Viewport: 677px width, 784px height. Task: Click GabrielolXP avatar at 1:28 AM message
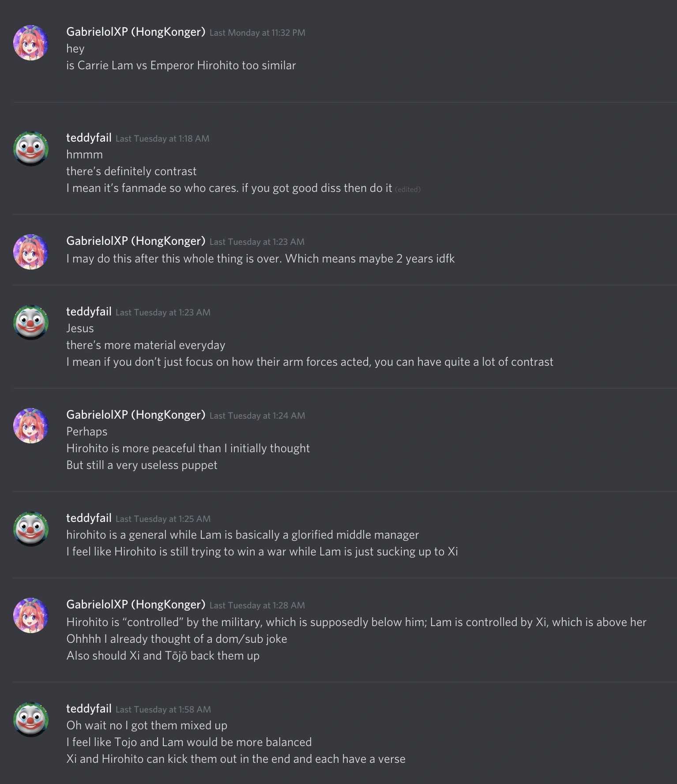(31, 615)
